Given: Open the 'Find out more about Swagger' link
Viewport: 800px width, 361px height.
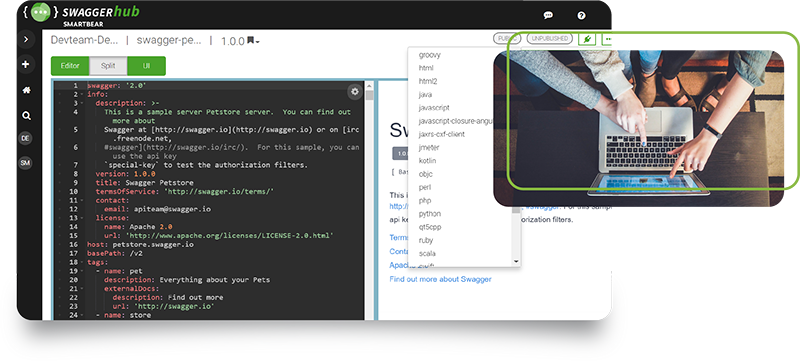Looking at the screenshot, I should pyautogui.click(x=440, y=279).
